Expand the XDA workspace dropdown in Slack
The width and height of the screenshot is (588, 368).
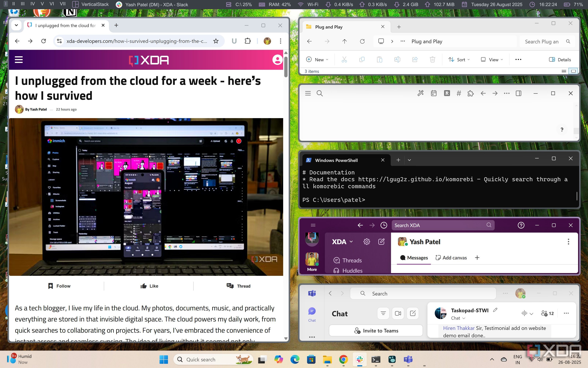342,242
